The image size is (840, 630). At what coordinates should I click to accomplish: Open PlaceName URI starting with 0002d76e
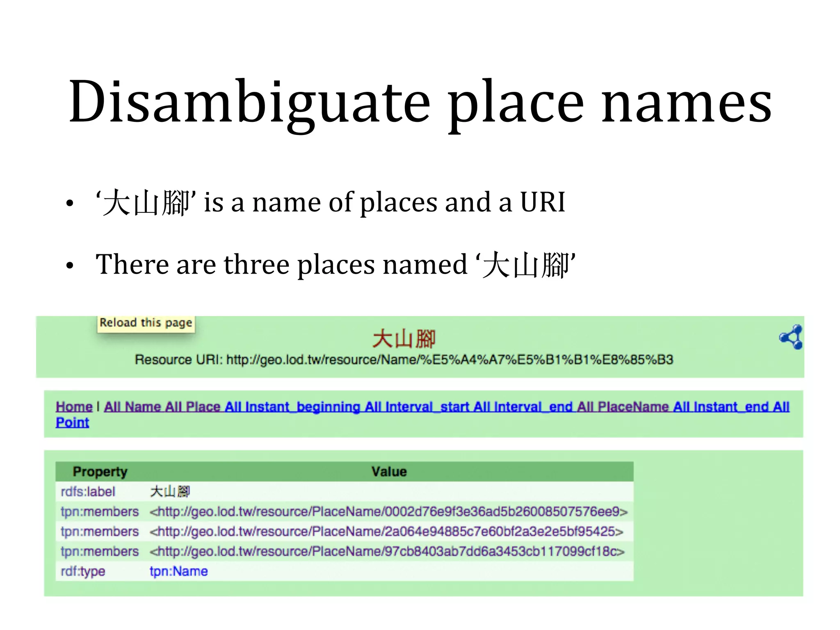tap(388, 511)
